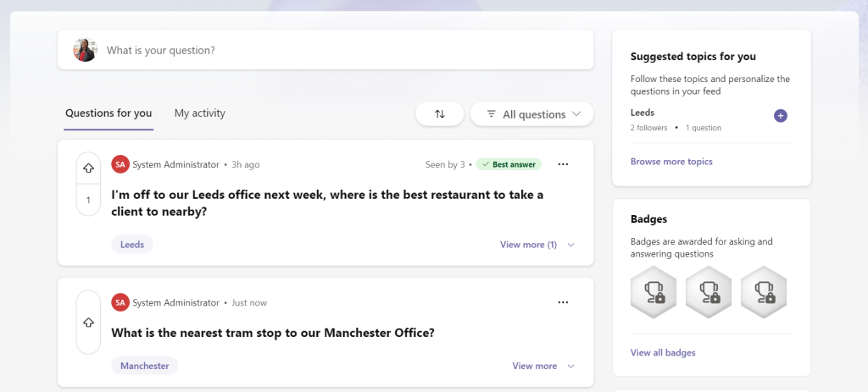Image resolution: width=868 pixels, height=392 pixels.
Task: Upvote the Leeds restaurant question
Action: tap(88, 168)
